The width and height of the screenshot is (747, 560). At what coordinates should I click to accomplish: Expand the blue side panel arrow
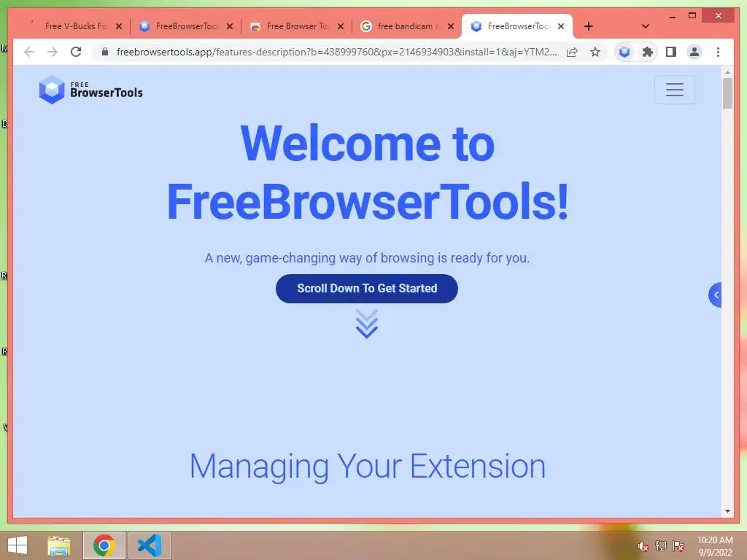pos(715,295)
